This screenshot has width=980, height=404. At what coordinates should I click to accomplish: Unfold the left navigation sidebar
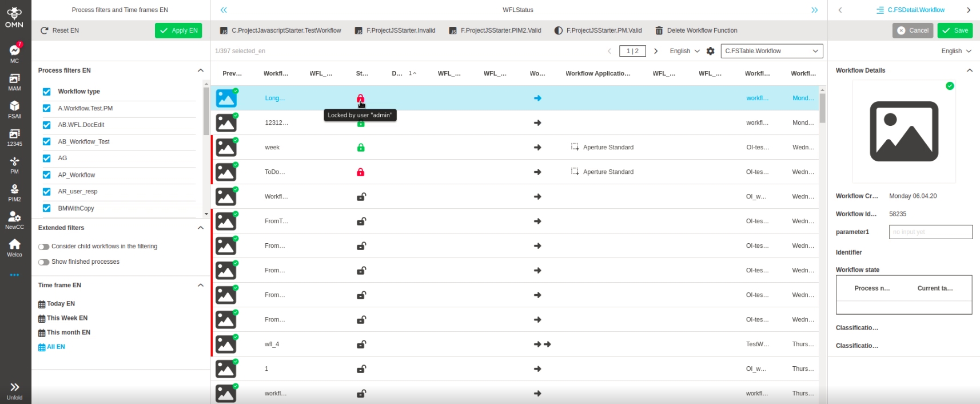[14, 390]
